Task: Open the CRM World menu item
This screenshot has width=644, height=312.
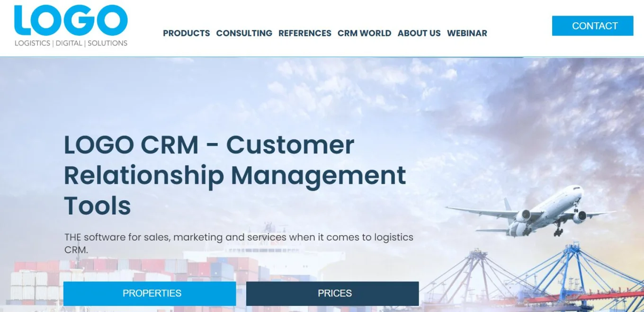Action: [x=365, y=33]
